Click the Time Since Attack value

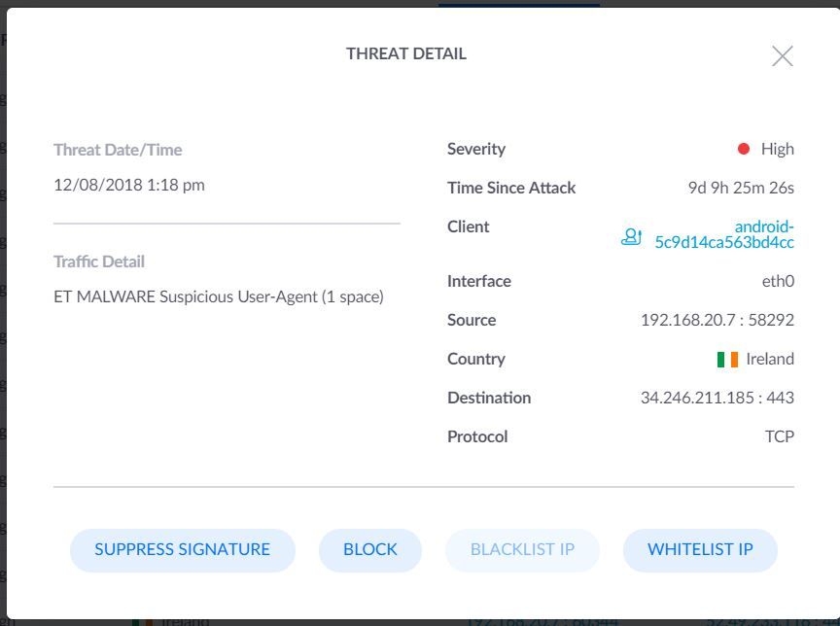[x=741, y=188]
